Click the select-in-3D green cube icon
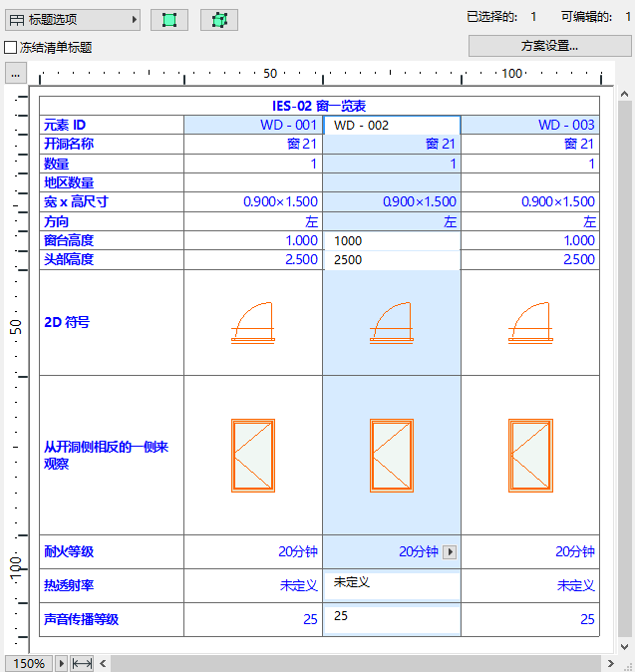This screenshot has width=635, height=672. click(x=219, y=20)
